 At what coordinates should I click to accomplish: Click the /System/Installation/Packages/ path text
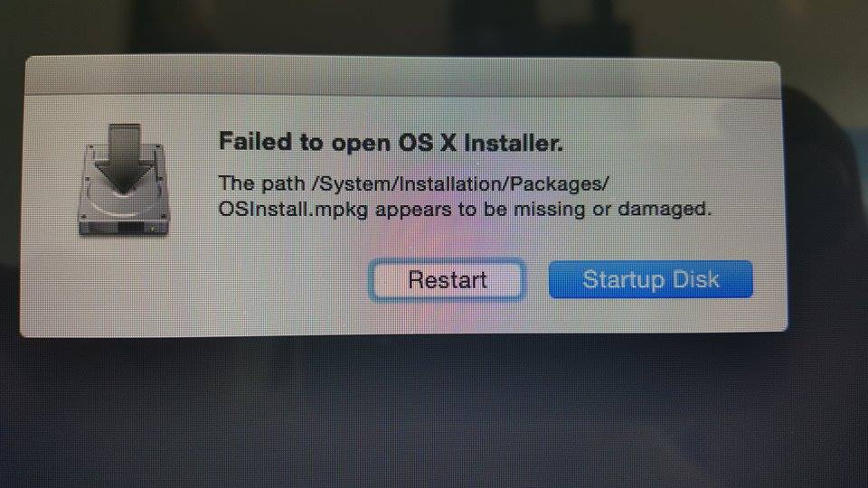point(460,183)
